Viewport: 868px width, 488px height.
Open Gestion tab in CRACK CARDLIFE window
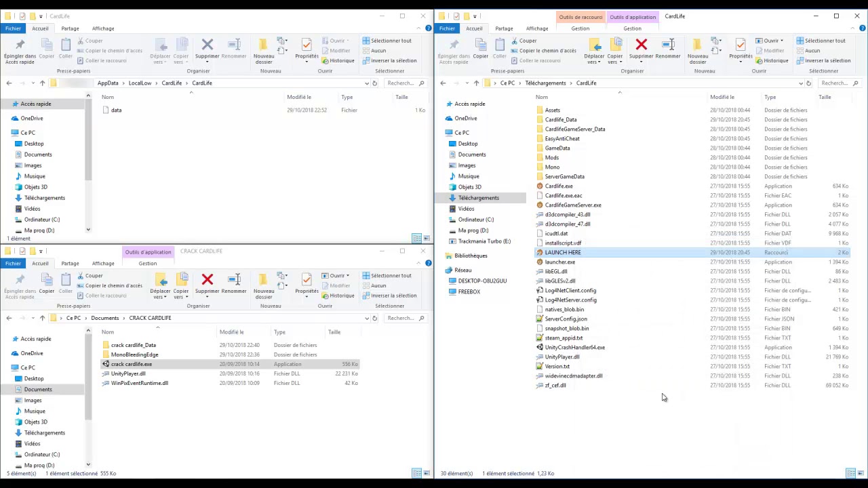tap(147, 264)
